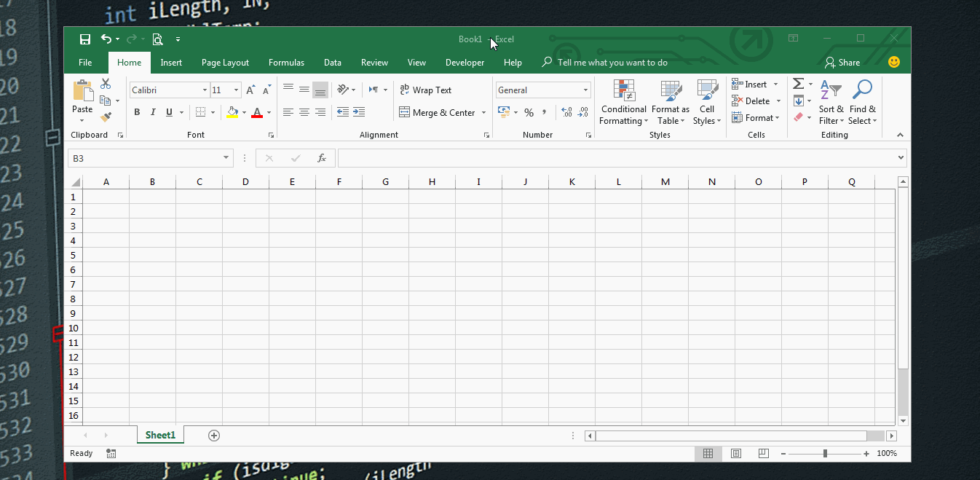Image resolution: width=980 pixels, height=480 pixels.
Task: Open Cell Styles gallery
Action: (707, 103)
